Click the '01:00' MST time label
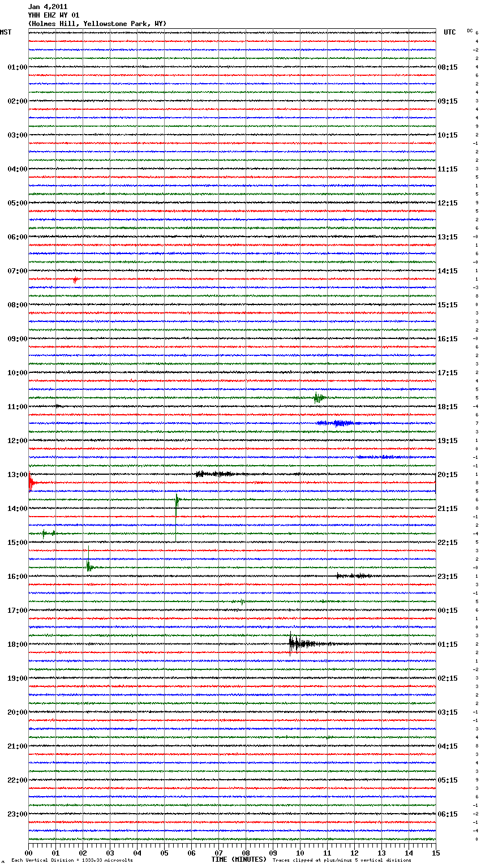This screenshot has height=868, width=481. tap(18, 67)
